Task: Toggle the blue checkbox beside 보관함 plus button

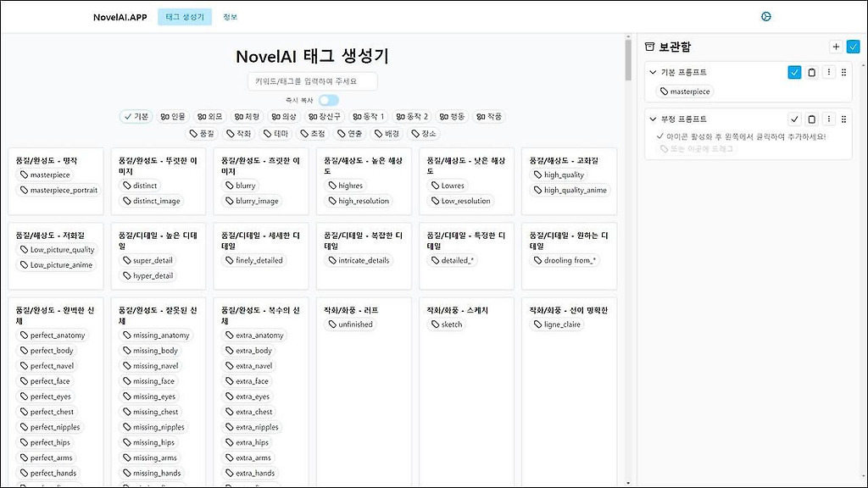Action: coord(853,47)
